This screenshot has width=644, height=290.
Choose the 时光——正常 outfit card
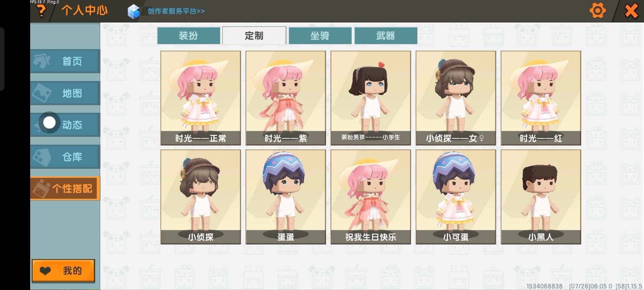click(x=200, y=98)
